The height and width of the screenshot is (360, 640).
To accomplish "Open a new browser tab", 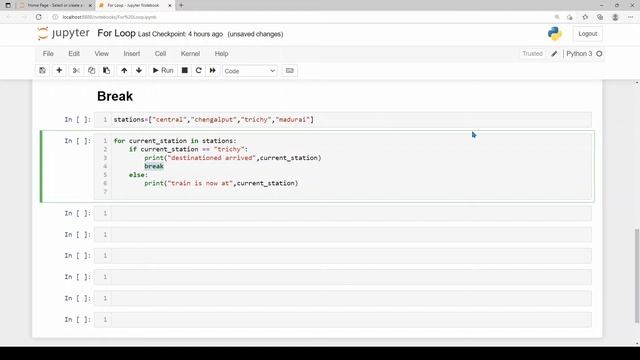I will tap(181, 5).
